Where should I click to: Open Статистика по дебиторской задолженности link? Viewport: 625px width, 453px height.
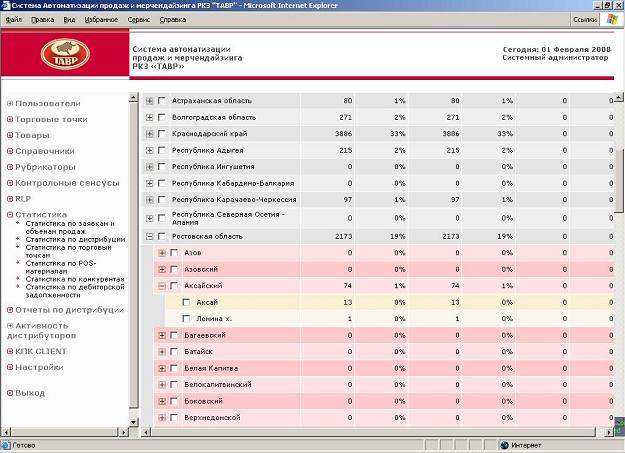[75, 291]
